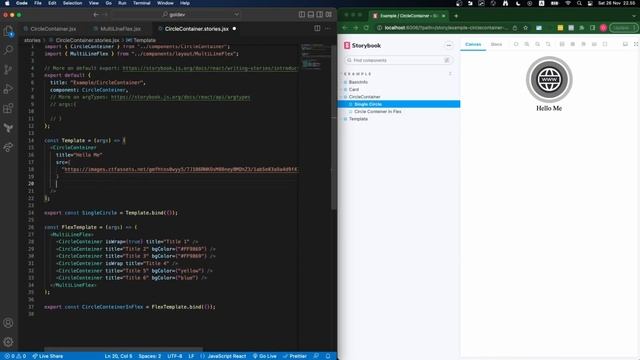Click in the Find components search field
This screenshot has width=640, height=360.
pos(398,60)
